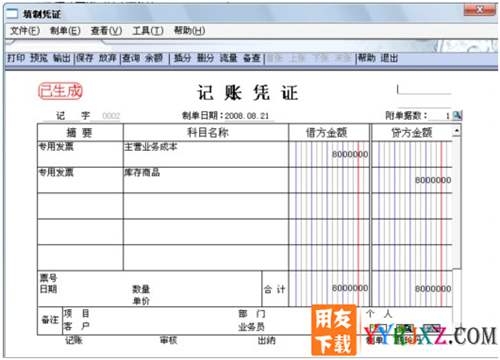The image size is (500, 360).
Task: Close the 填制凭证 window
Action: click(x=479, y=10)
